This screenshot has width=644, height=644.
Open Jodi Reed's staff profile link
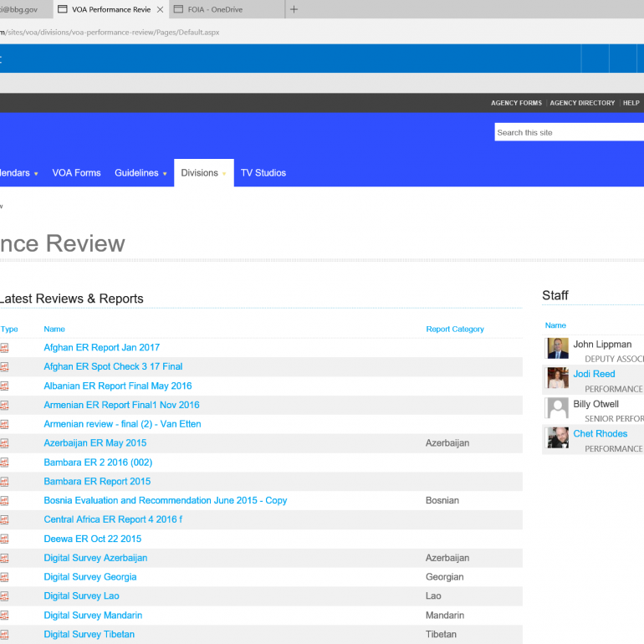pos(594,374)
